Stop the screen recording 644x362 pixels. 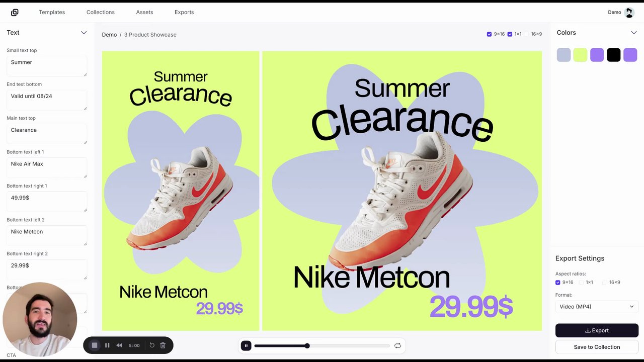click(x=94, y=345)
